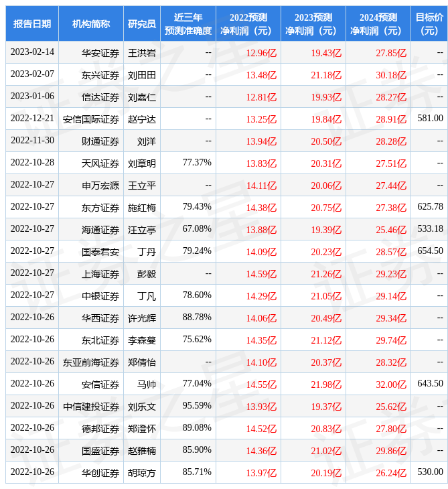
Task: Click the 2023预测净利润 column header
Action: pos(313,23)
